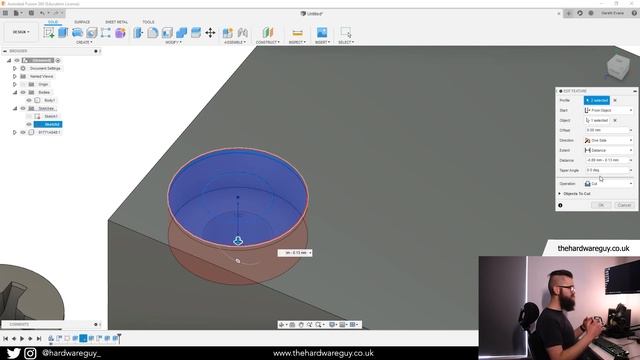640x360 pixels.
Task: Open the Operation dropdown showing Cut
Action: [608, 184]
